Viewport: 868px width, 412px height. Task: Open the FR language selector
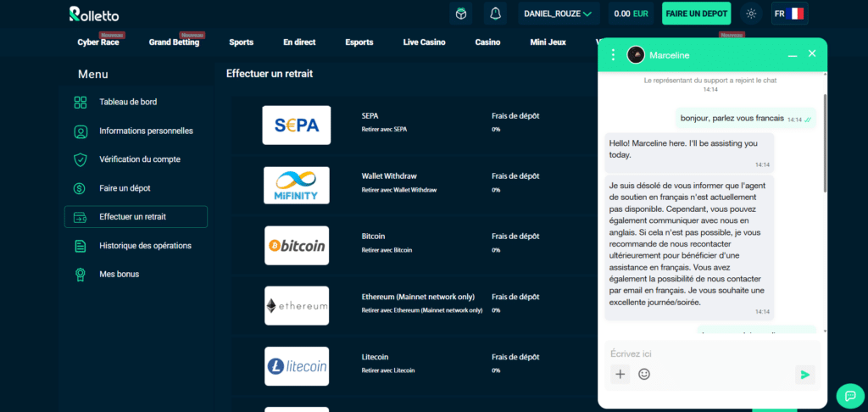789,14
